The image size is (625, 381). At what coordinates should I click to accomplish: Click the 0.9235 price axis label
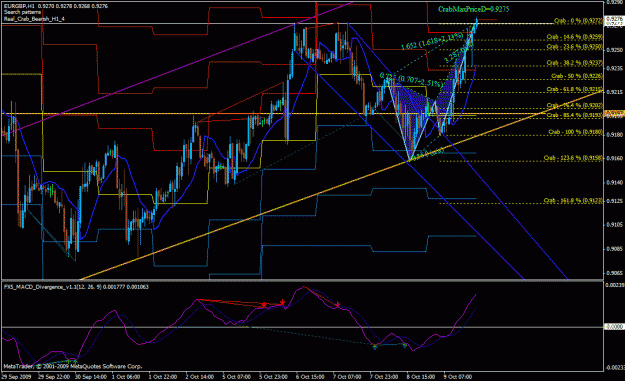614,68
